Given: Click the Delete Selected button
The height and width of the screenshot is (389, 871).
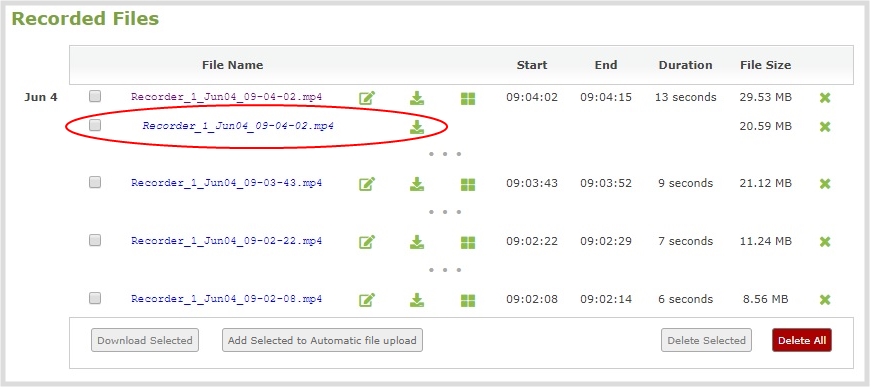Looking at the screenshot, I should (x=707, y=341).
